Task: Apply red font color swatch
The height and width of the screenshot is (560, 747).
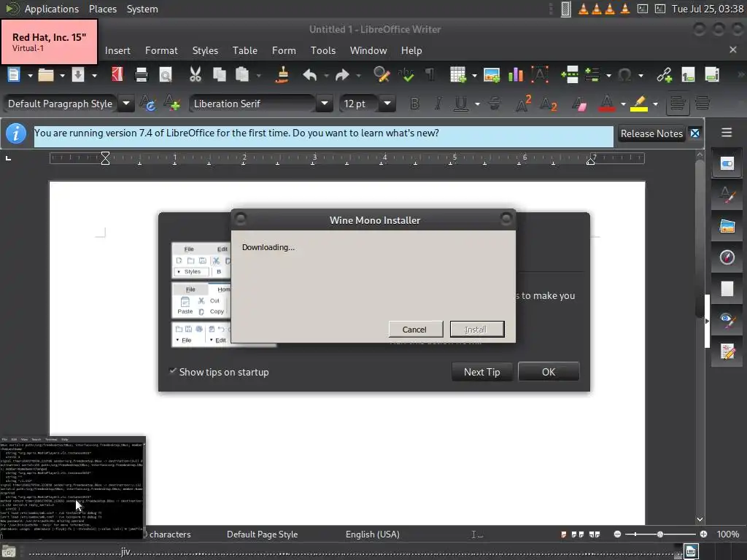Action: 606,104
